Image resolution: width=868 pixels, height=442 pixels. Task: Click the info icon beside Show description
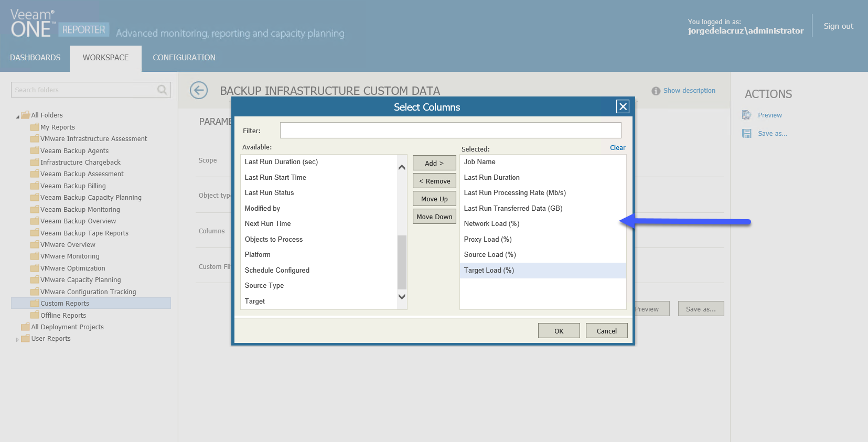pyautogui.click(x=656, y=91)
